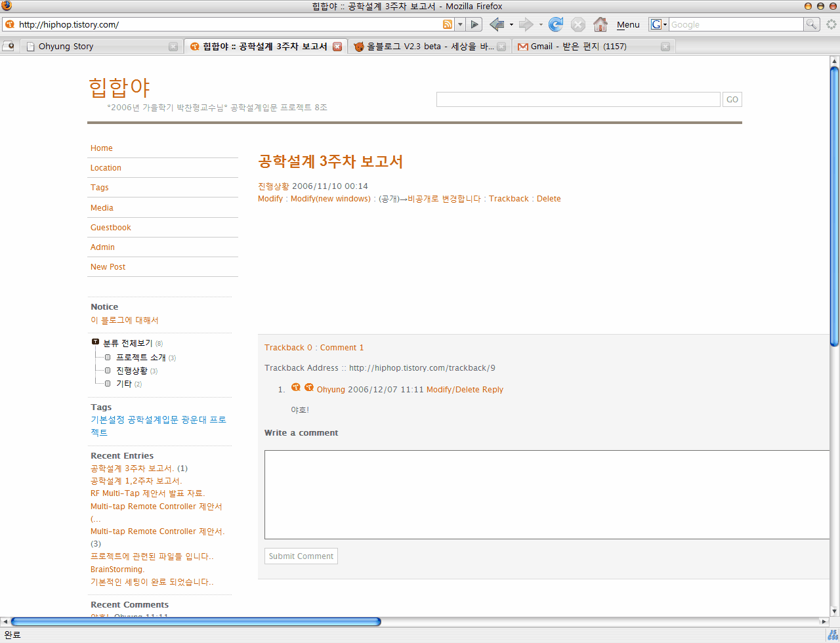The image size is (840, 643).
Task: Click Trackback 0 link in comments section
Action: point(288,348)
